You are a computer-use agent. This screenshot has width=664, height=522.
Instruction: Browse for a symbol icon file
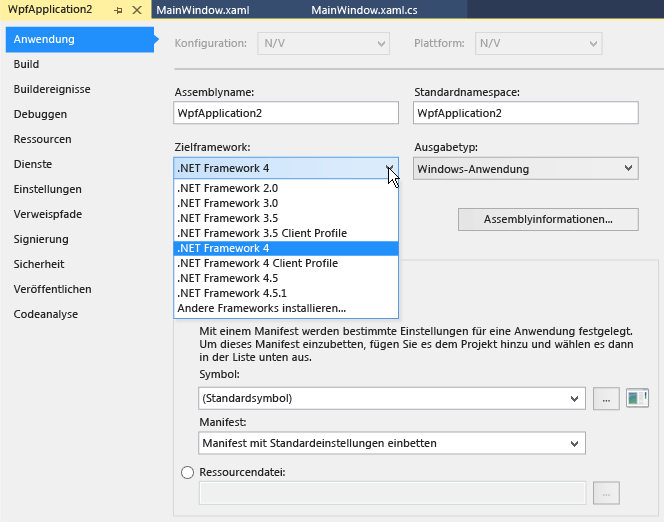(606, 399)
